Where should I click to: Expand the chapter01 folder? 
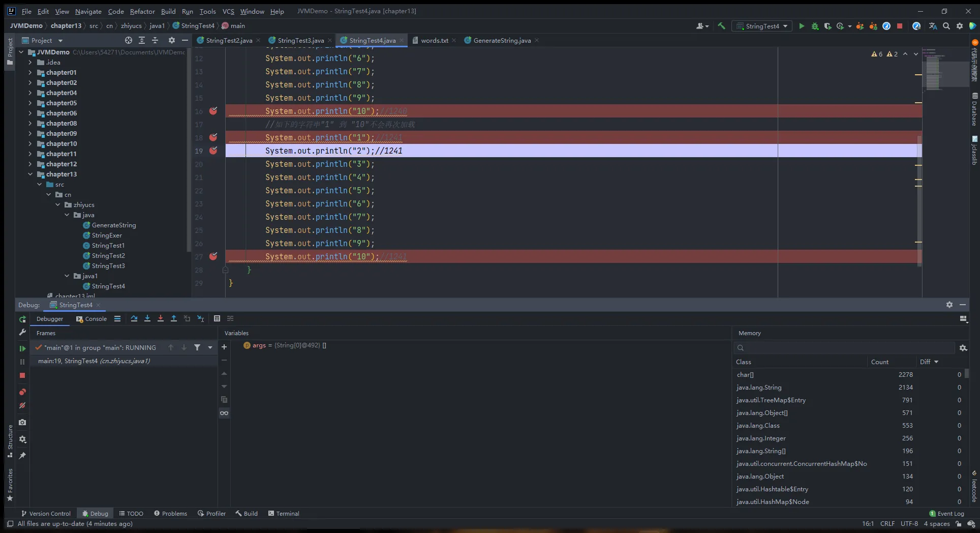pos(30,72)
